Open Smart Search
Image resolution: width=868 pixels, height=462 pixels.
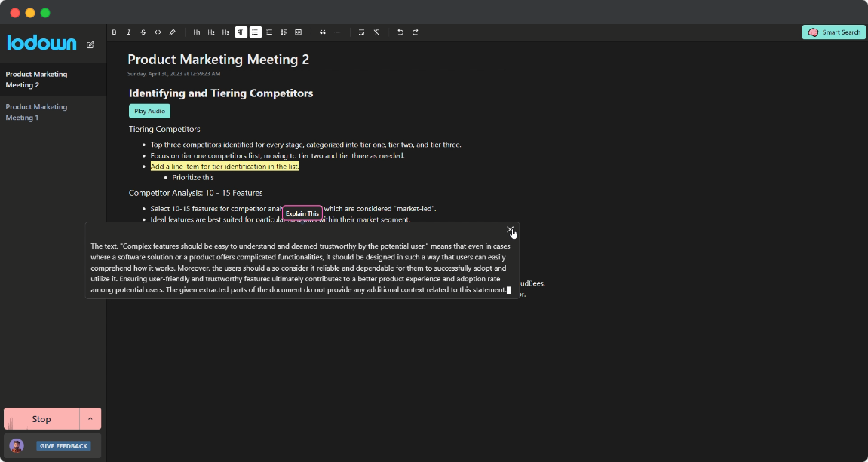(x=833, y=32)
